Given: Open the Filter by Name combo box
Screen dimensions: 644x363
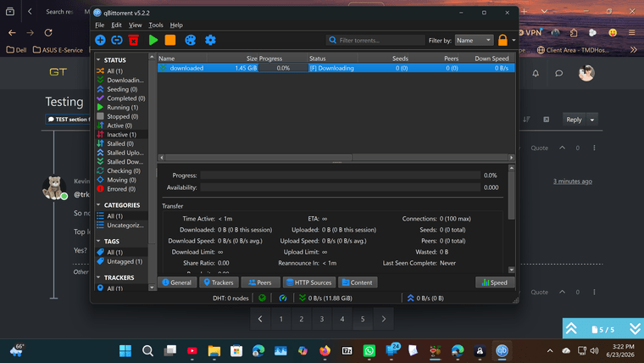Looking at the screenshot, I should [x=474, y=41].
